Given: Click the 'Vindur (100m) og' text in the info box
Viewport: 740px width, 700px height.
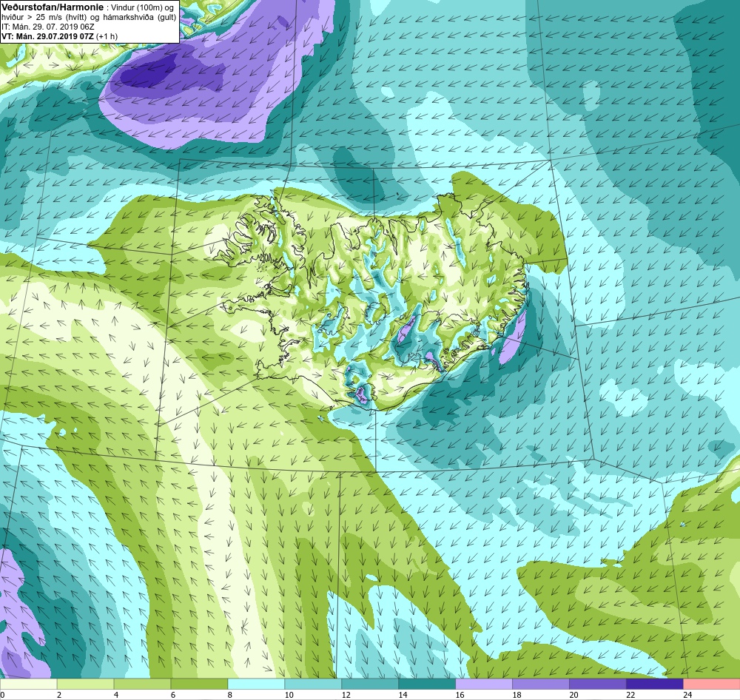Looking at the screenshot, I should [x=141, y=7].
